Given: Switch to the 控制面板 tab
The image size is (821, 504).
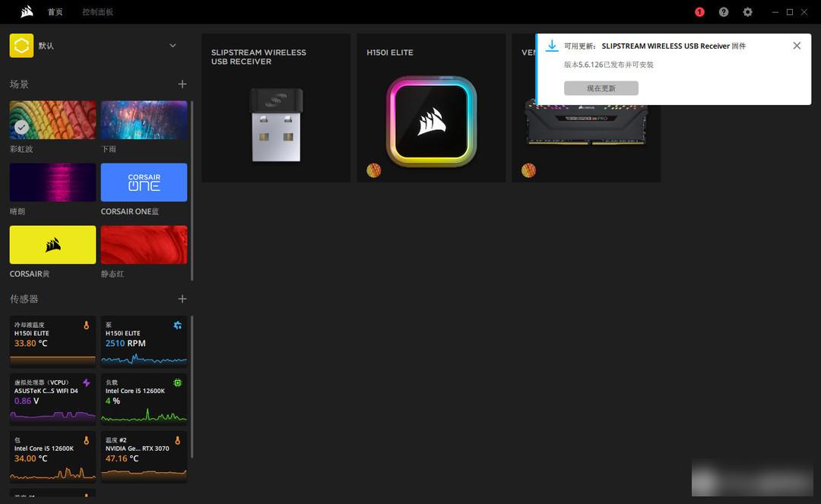Looking at the screenshot, I should 97,12.
